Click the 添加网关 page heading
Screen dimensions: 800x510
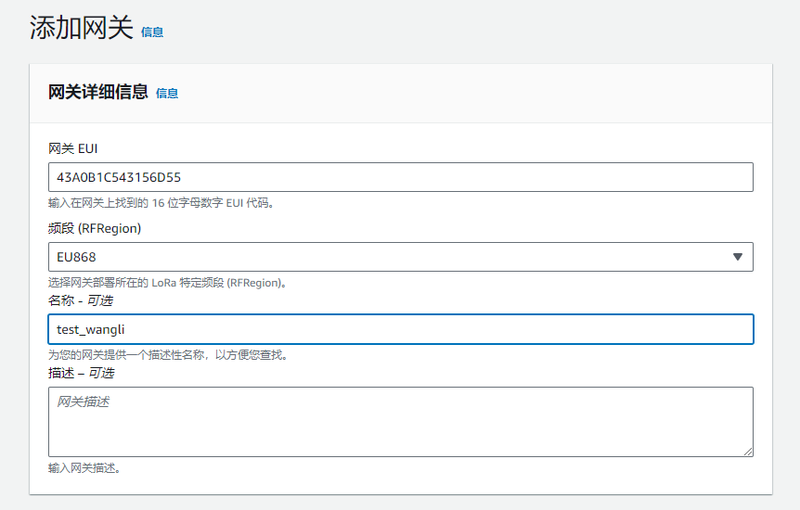coord(81,28)
